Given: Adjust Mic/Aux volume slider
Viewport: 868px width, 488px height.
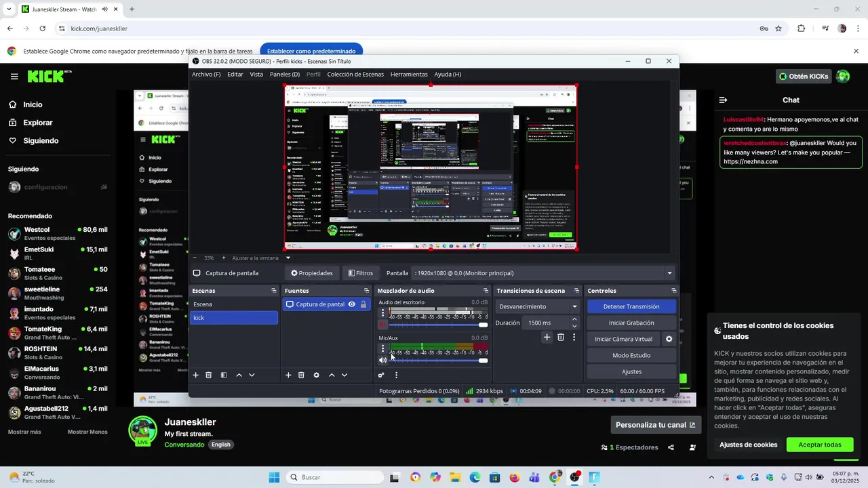Looking at the screenshot, I should [439, 360].
